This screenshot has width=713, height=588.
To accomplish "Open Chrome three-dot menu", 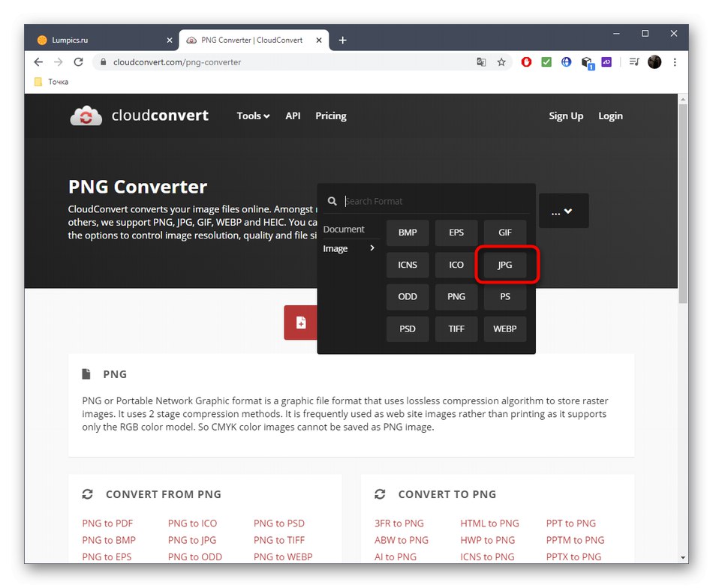I will [675, 62].
